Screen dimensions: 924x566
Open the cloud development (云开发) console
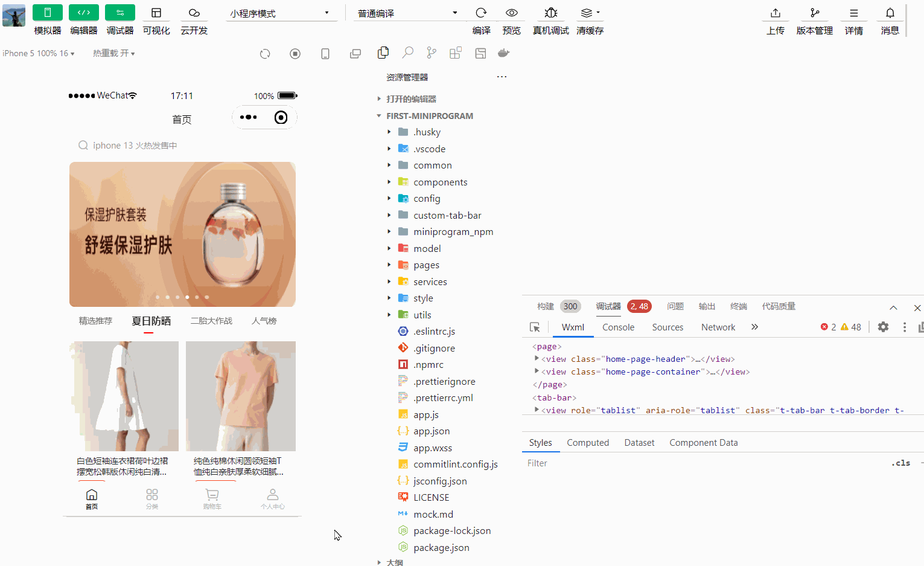(194, 13)
